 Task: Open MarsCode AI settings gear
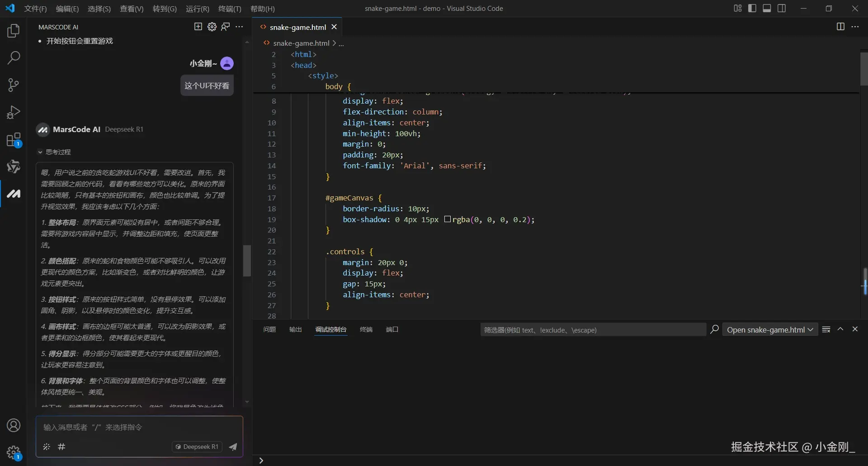coord(212,27)
